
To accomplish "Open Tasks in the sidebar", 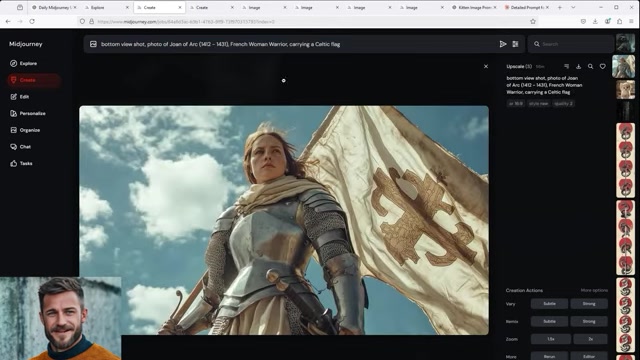I will (x=21, y=163).
